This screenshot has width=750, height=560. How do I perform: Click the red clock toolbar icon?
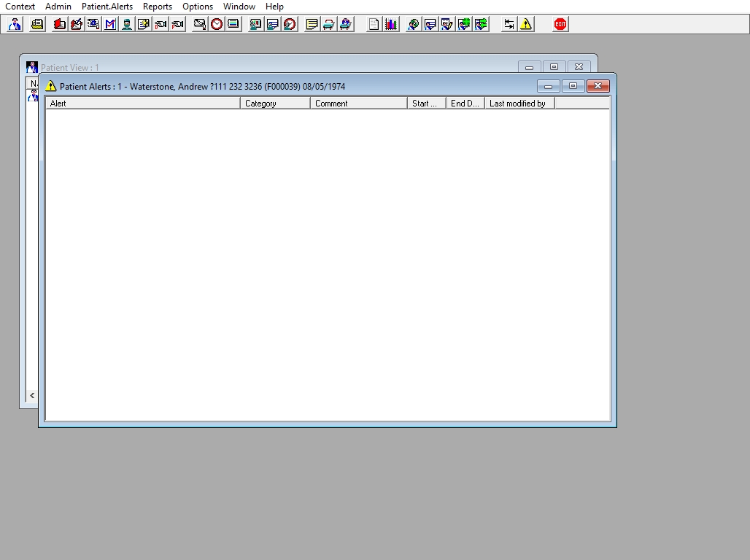click(217, 24)
